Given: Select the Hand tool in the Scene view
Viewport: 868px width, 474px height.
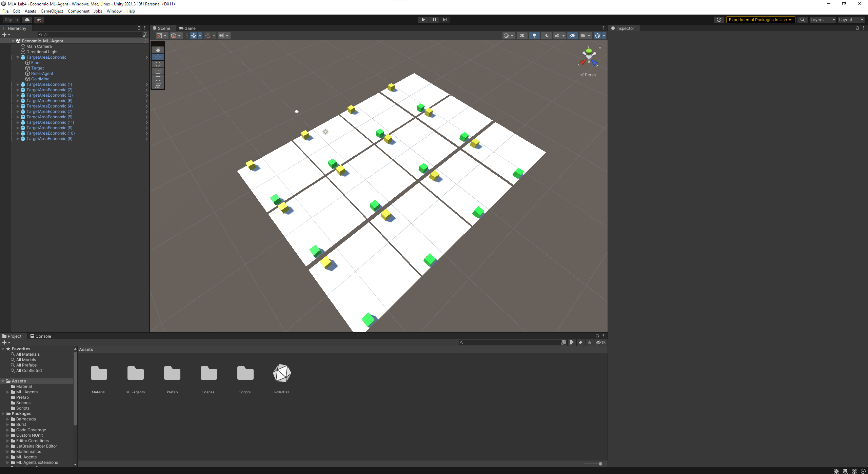Looking at the screenshot, I should (x=158, y=50).
